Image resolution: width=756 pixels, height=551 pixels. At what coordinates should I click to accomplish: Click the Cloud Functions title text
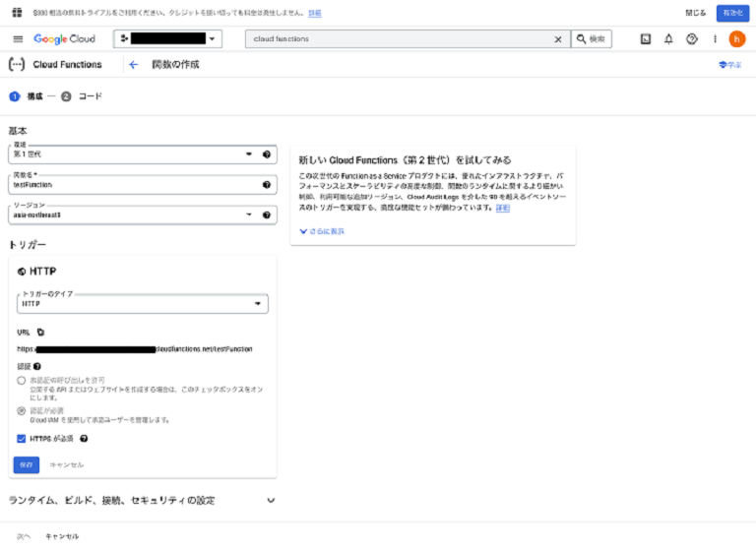tap(68, 65)
